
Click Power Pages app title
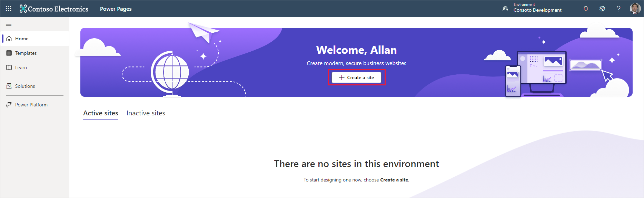pyautogui.click(x=116, y=9)
